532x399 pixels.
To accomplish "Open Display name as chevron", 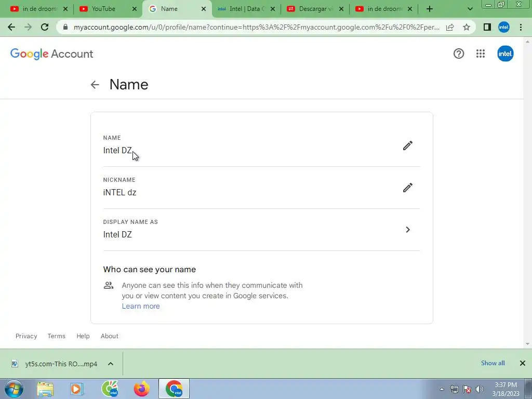I will pos(408,230).
